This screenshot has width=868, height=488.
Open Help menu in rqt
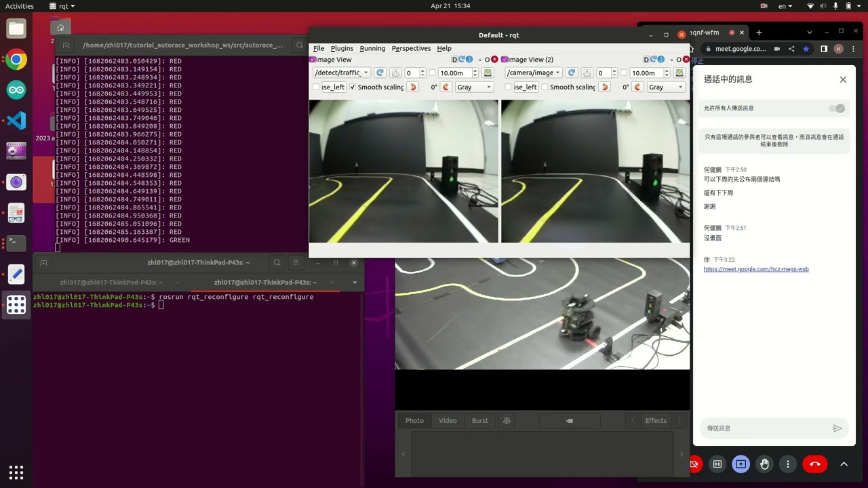[x=444, y=48]
